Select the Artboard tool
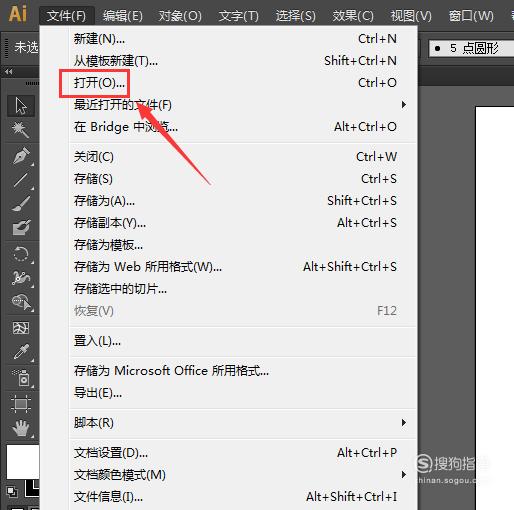 pyautogui.click(x=21, y=404)
